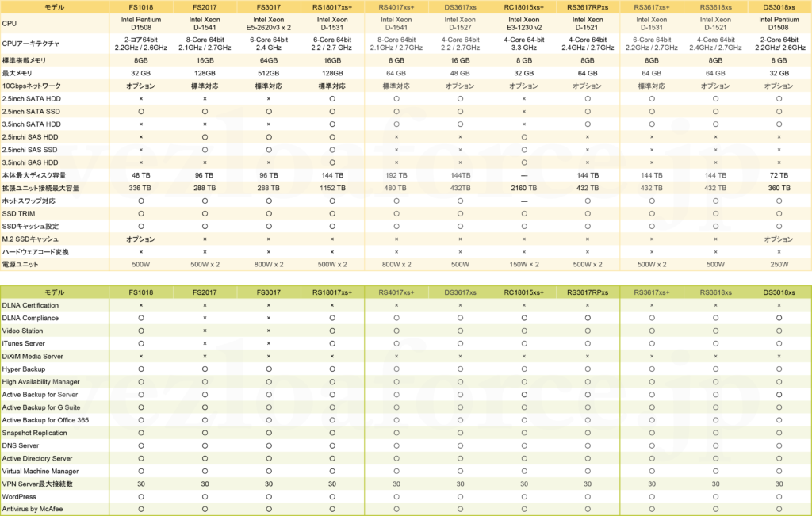
Task: Select the "480 TB" expansion capacity value
Action: [396, 189]
